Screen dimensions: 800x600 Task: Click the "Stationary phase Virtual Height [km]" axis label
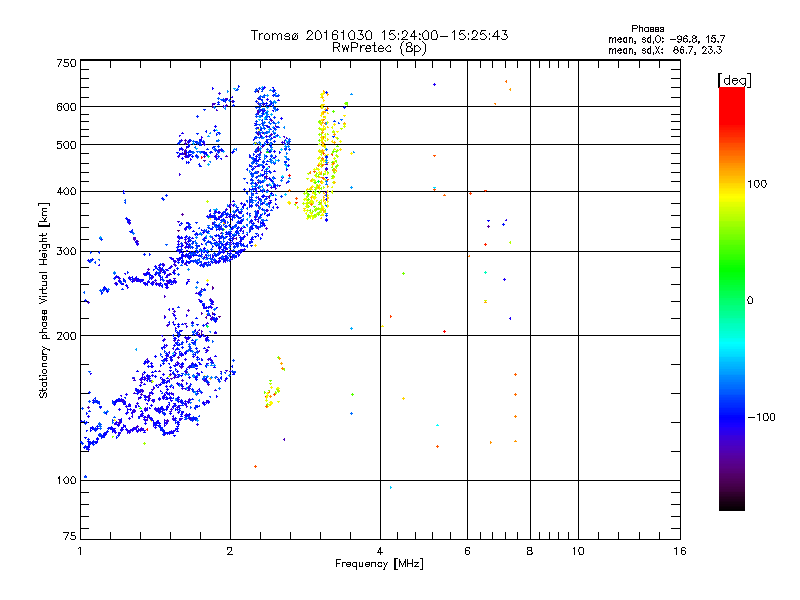coord(43,301)
